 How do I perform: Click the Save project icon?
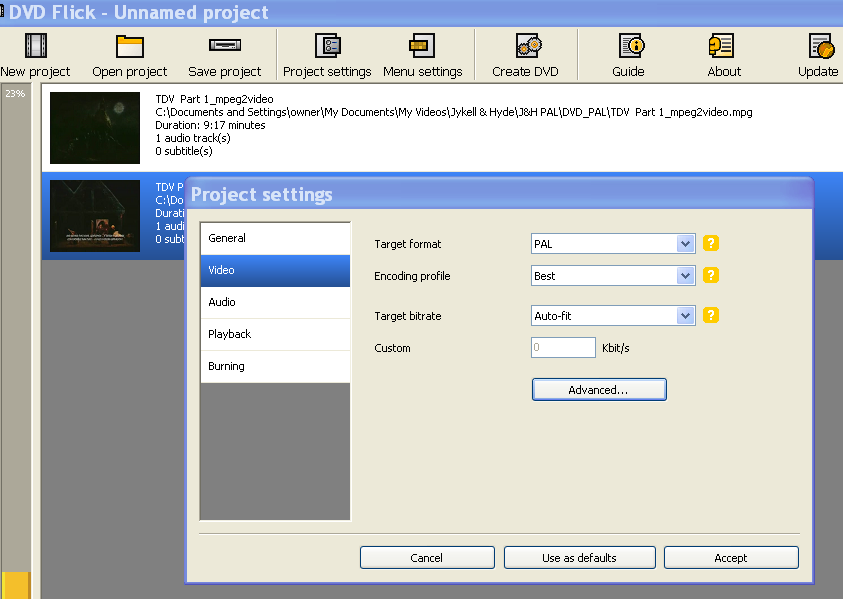click(225, 45)
